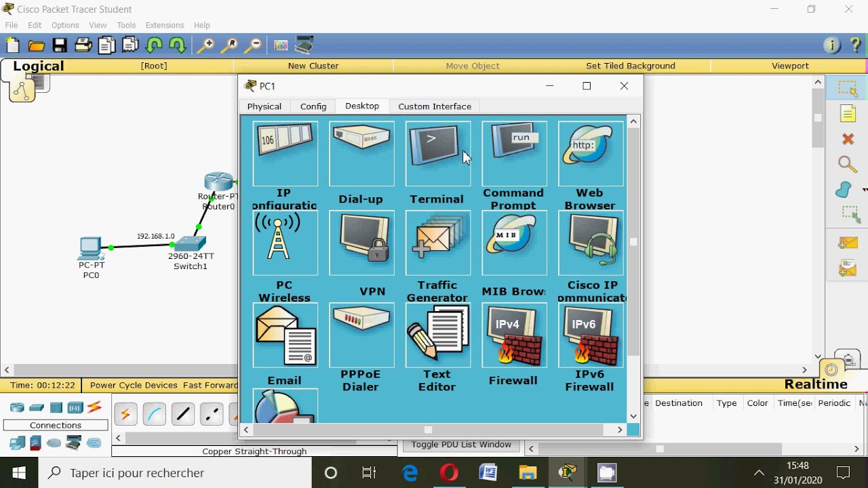The height and width of the screenshot is (488, 868).
Task: Open the File menu
Action: [12, 25]
